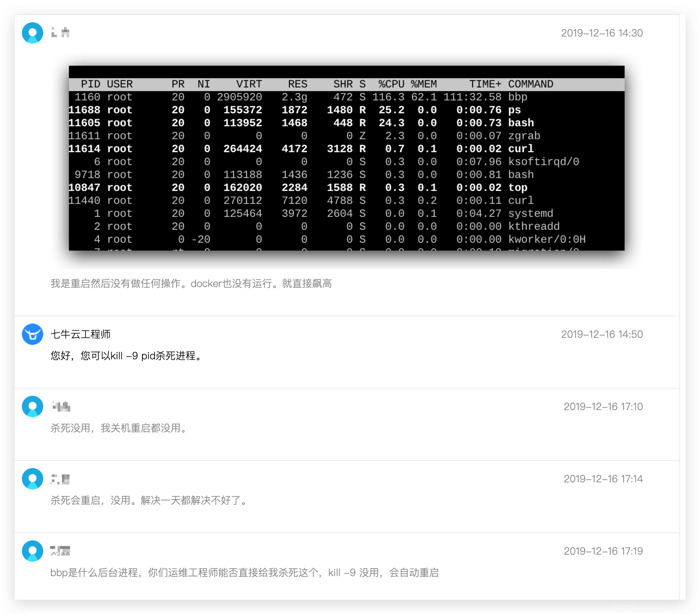Select the 2019-12-16 17:19 timestamp
The width and height of the screenshot is (700, 614).
[603, 551]
